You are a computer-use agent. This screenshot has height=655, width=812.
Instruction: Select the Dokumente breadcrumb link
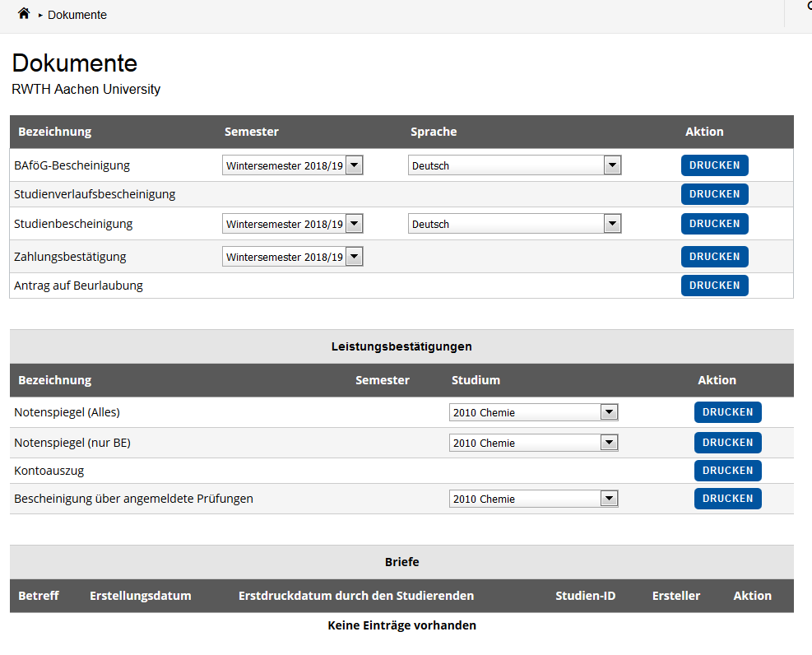pyautogui.click(x=77, y=14)
